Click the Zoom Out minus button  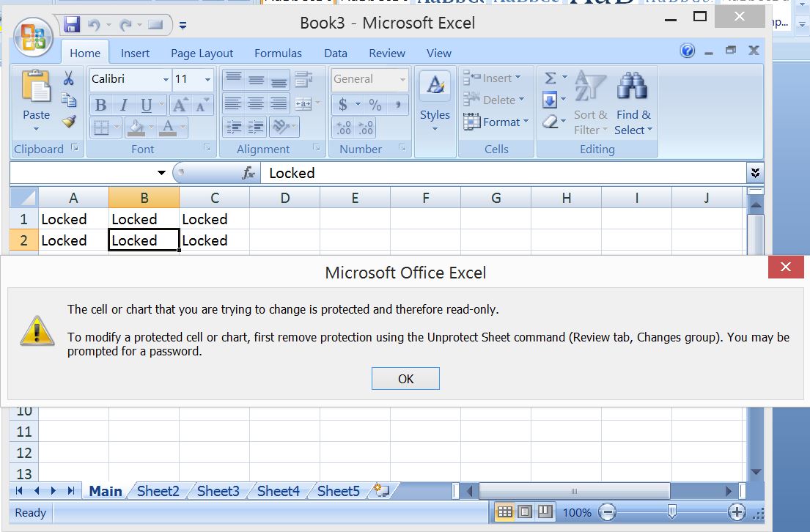coord(607,512)
